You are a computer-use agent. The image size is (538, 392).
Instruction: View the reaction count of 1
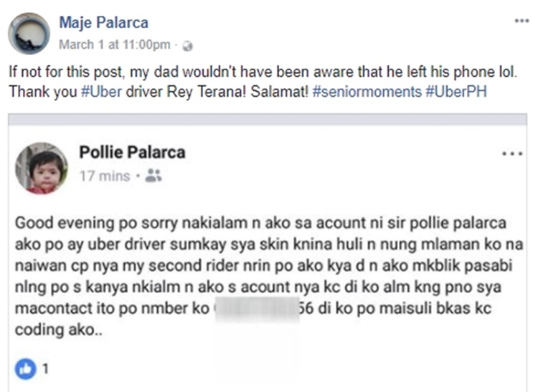pyautogui.click(x=44, y=370)
